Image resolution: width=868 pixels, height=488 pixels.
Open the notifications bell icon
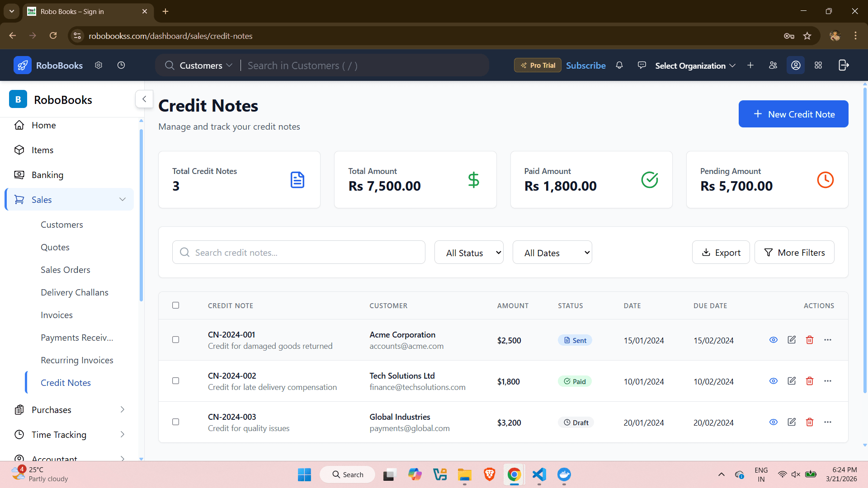coord(619,65)
